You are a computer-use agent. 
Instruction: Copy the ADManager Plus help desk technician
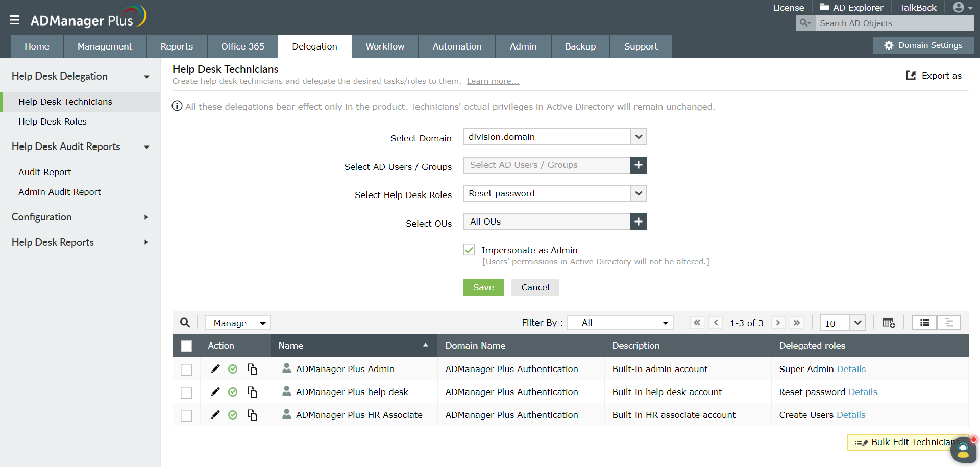252,392
